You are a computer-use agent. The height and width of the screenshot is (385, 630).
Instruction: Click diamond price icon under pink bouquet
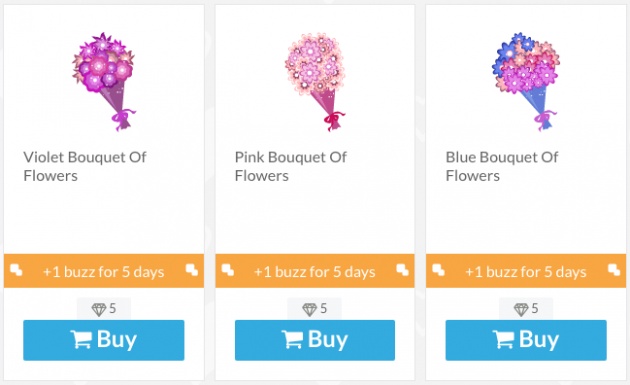(x=310, y=309)
